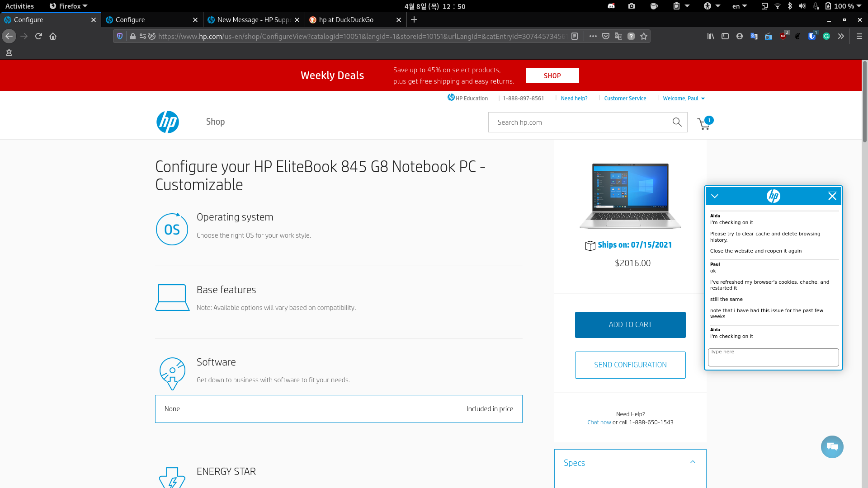Open the Google Translate extension icon
This screenshot has width=868, height=488.
click(754, 36)
